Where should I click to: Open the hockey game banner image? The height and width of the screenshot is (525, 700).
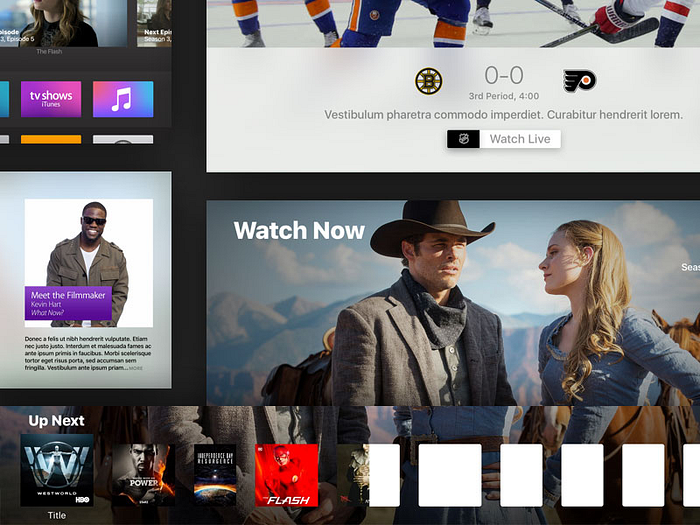(x=453, y=23)
